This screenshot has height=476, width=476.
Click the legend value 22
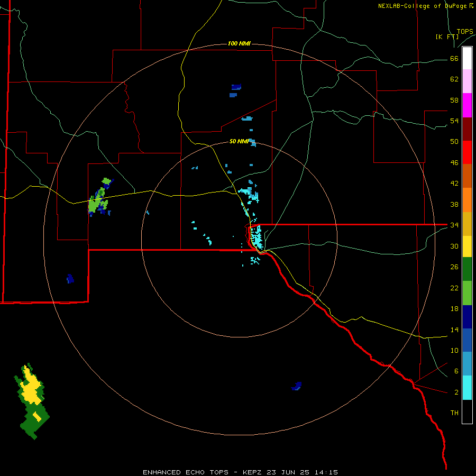pos(454,288)
